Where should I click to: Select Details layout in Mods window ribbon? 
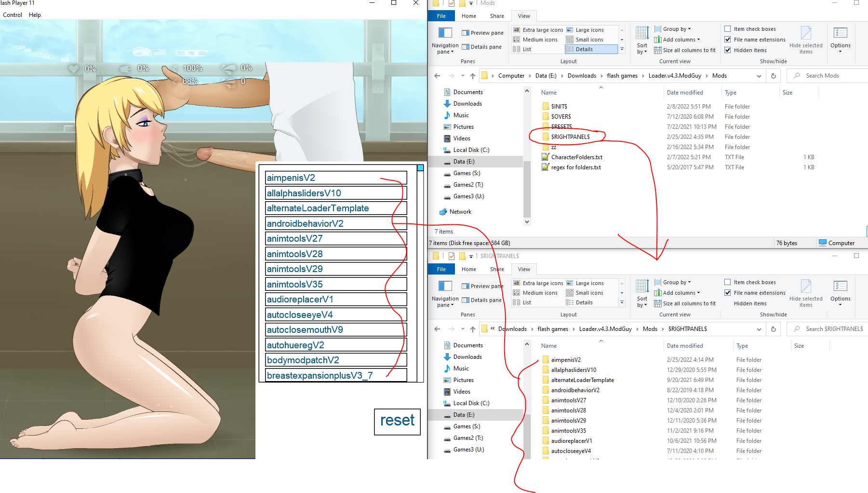point(590,49)
